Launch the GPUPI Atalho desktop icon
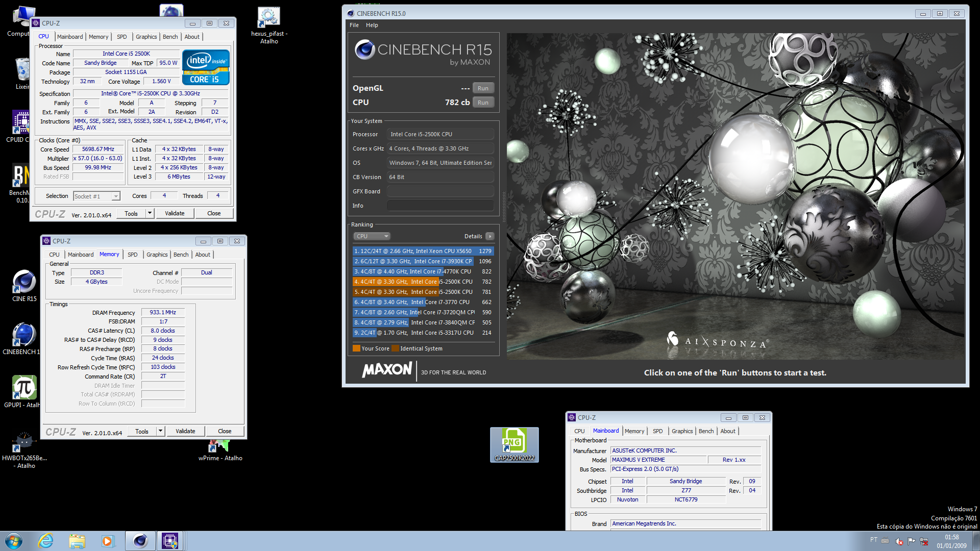Viewport: 980px width, 551px height. [22, 391]
